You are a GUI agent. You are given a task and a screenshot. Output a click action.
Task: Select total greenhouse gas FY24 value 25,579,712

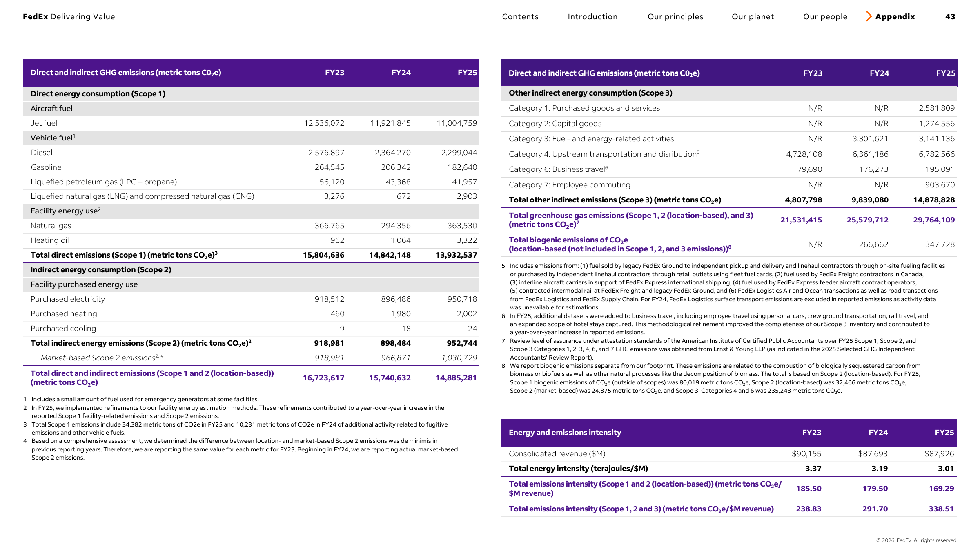pos(867,220)
